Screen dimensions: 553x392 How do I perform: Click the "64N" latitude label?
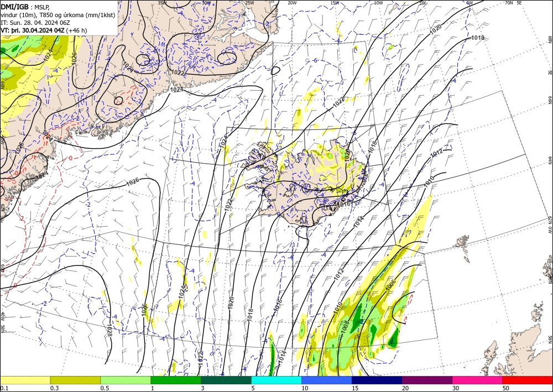[550, 160]
